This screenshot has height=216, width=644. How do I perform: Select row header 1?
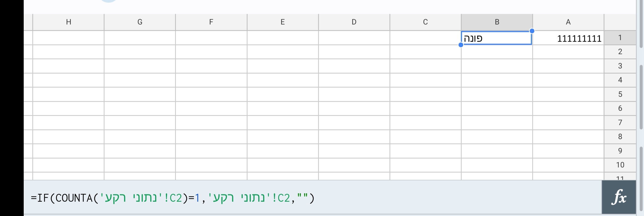point(620,38)
